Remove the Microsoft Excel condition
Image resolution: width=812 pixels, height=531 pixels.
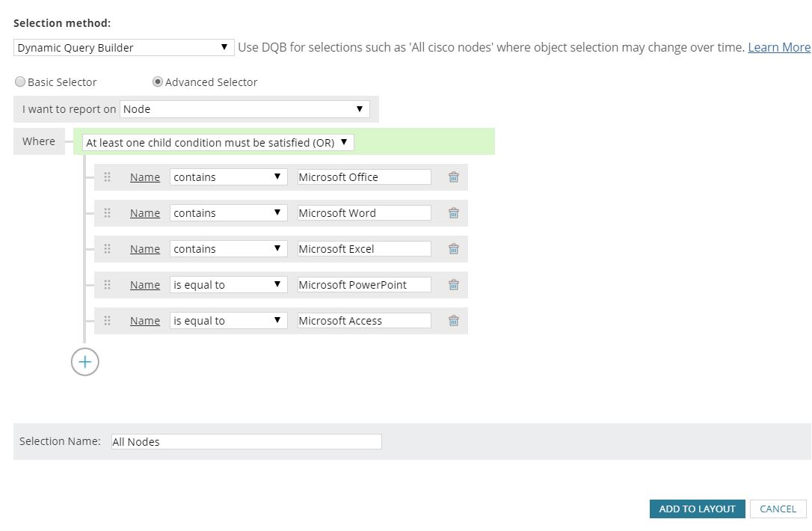coord(453,249)
